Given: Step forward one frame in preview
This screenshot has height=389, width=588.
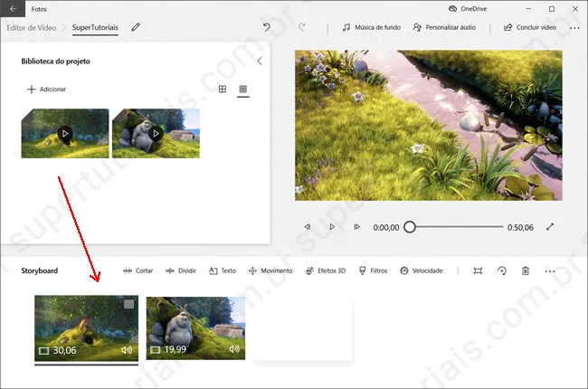Looking at the screenshot, I should pos(356,226).
